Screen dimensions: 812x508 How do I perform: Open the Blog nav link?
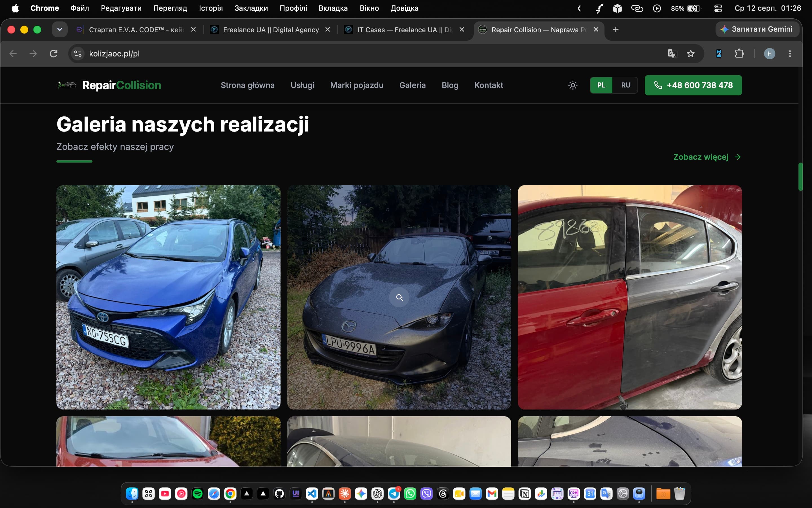[x=450, y=85]
